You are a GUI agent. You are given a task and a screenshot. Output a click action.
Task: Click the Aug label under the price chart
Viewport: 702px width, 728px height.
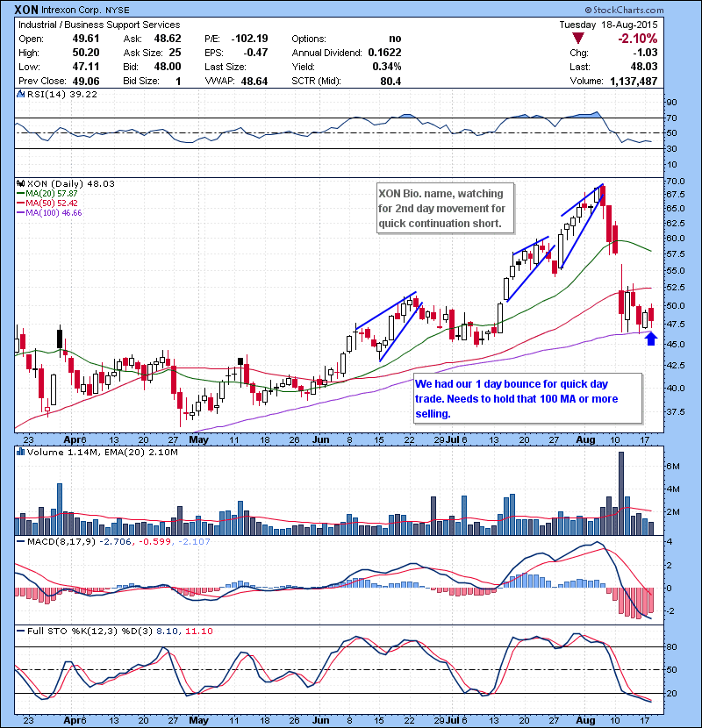coord(585,439)
